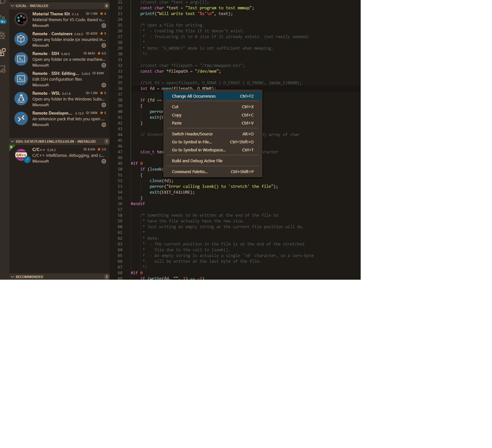Open settings gear for the C/C++ extension

(104, 161)
